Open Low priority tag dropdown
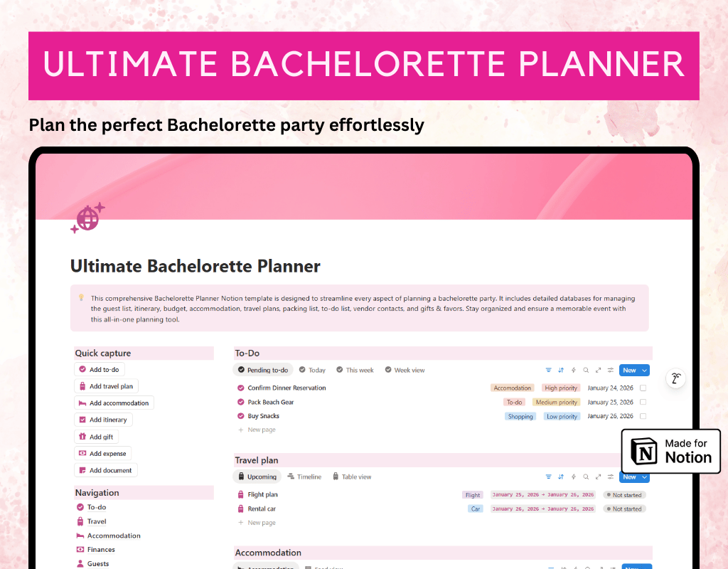The width and height of the screenshot is (728, 569). (x=562, y=417)
